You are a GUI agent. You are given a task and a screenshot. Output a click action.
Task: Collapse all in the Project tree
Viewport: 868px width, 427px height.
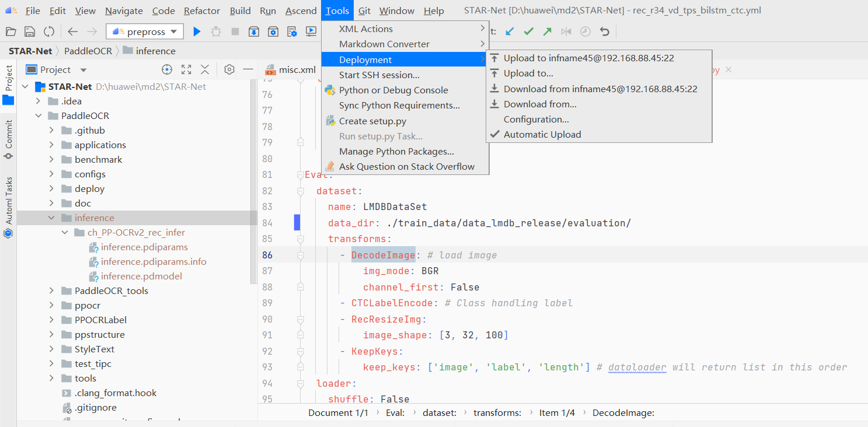pyautogui.click(x=205, y=70)
